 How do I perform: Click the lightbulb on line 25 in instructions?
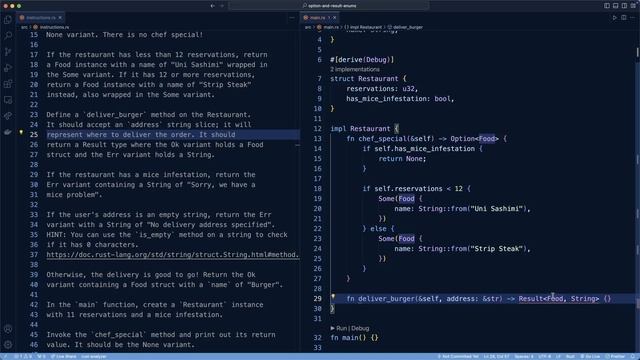21,132
